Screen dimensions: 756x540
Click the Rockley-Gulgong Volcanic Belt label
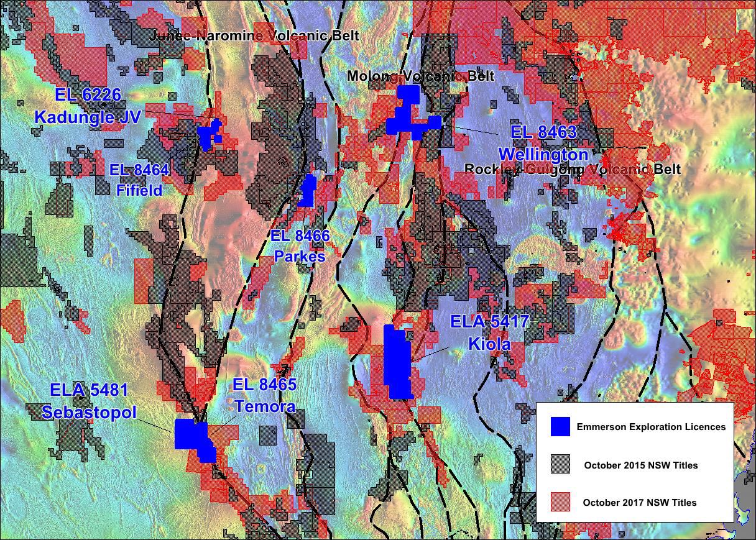click(572, 169)
